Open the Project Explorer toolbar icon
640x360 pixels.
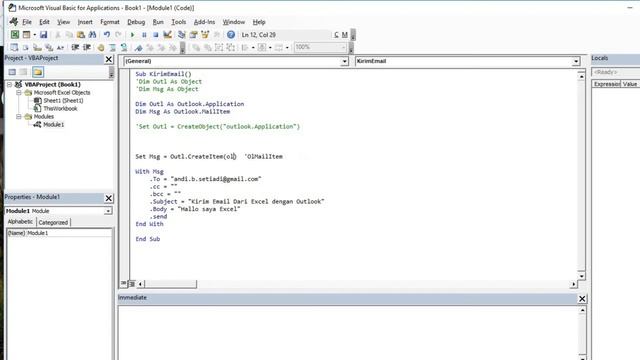click(x=182, y=35)
